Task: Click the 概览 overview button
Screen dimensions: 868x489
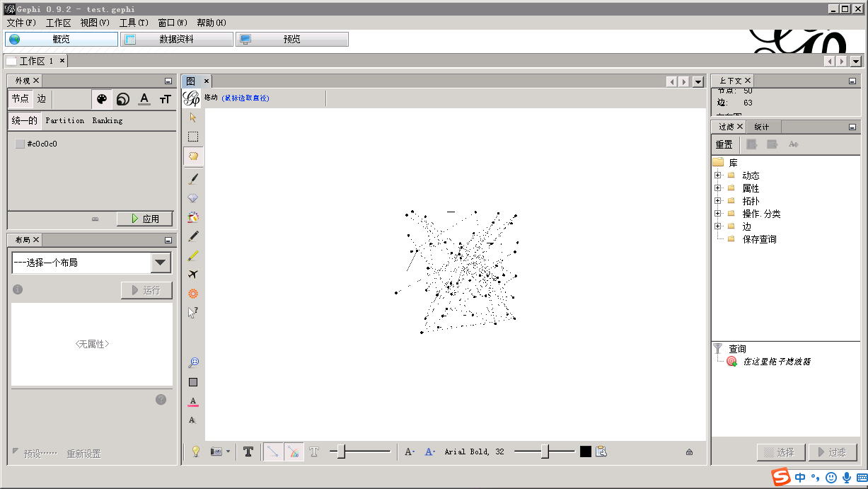Action: 62,40
